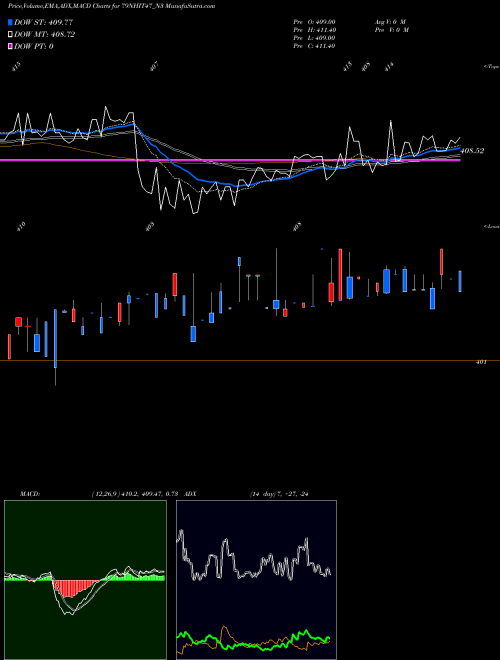The width and height of the screenshot is (500, 660).
Task: Click the ADX heading label
Action: point(190,494)
